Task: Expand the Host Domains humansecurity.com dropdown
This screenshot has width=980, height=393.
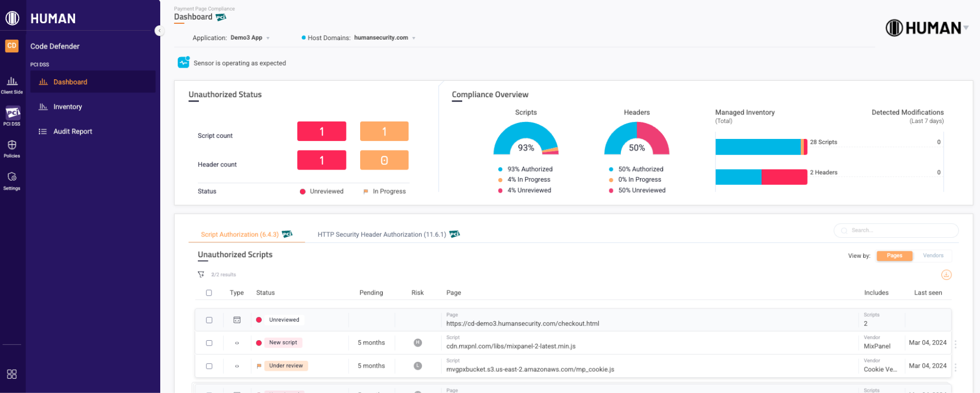Action: click(x=384, y=38)
